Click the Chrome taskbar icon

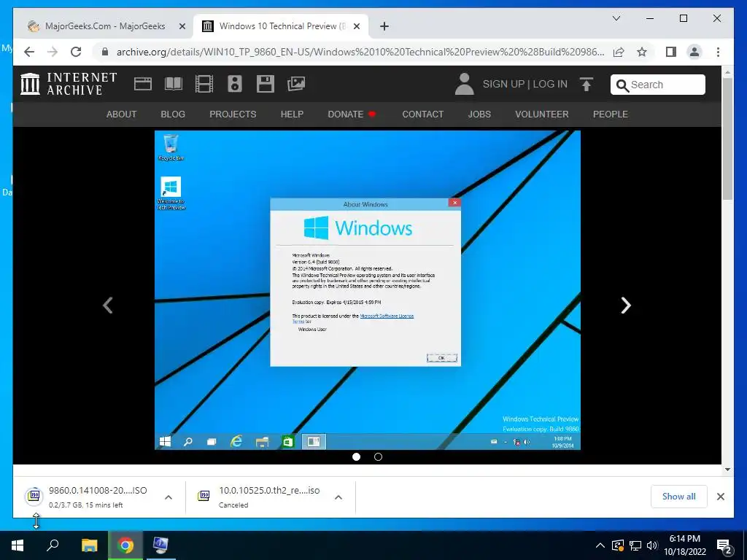point(125,545)
